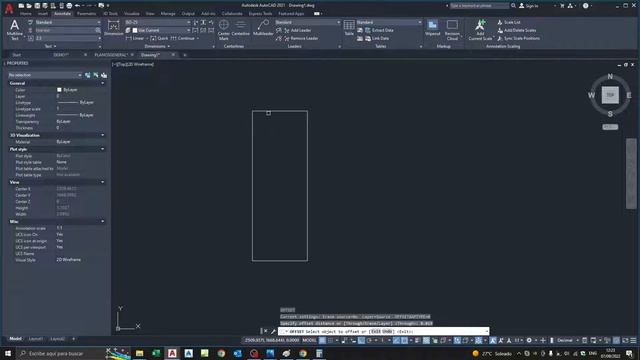Collapse the Misc properties section
The height and width of the screenshot is (360, 640).
coord(102,222)
